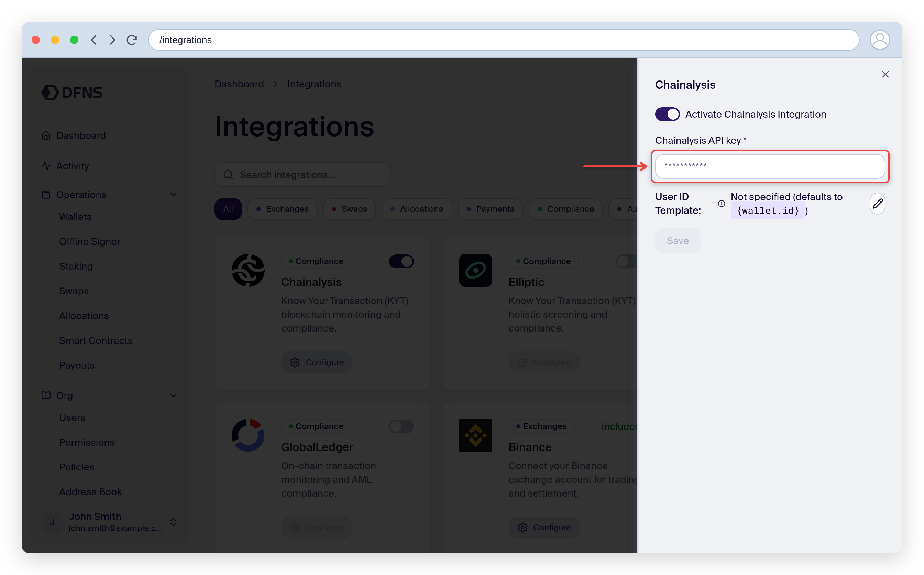Screen dimensions: 924x575
Task: Click the Org book icon
Action: (x=46, y=395)
